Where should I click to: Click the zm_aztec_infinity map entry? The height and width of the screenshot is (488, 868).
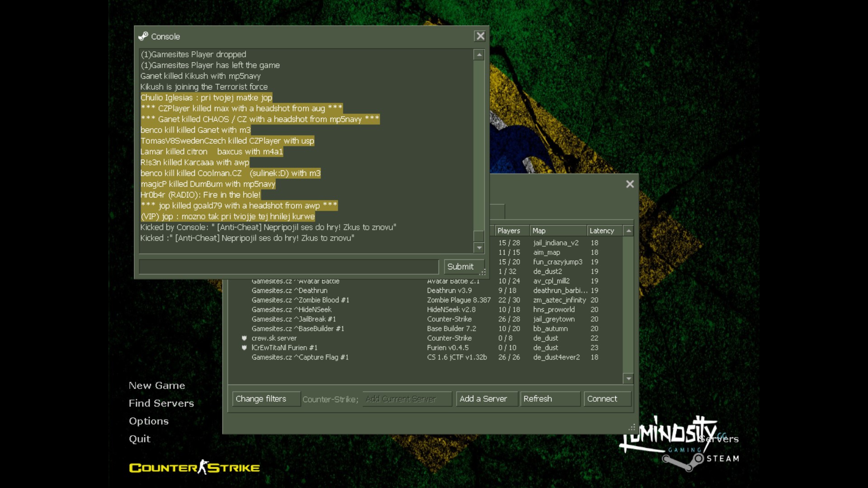click(x=560, y=300)
